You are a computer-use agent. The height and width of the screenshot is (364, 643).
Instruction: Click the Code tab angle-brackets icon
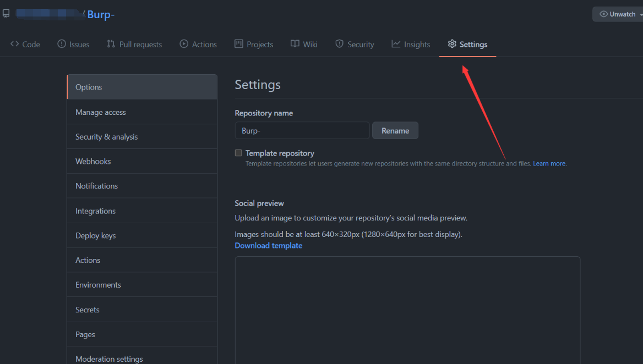tap(15, 44)
